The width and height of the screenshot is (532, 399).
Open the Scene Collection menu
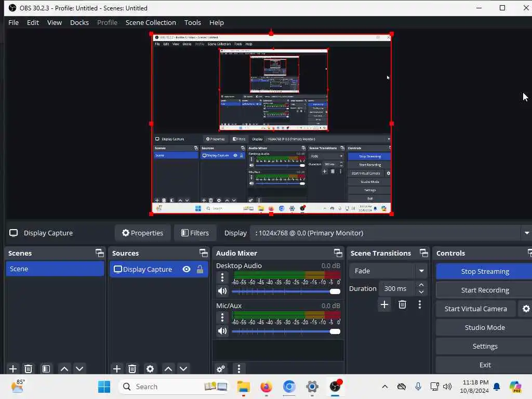coord(151,23)
